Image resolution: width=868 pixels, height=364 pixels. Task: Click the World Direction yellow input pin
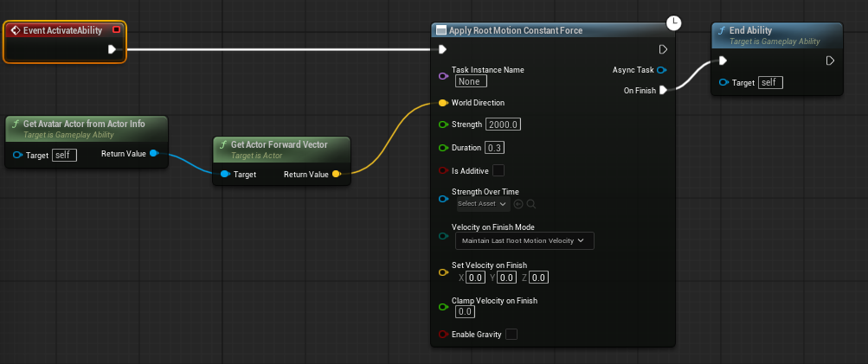click(x=443, y=103)
